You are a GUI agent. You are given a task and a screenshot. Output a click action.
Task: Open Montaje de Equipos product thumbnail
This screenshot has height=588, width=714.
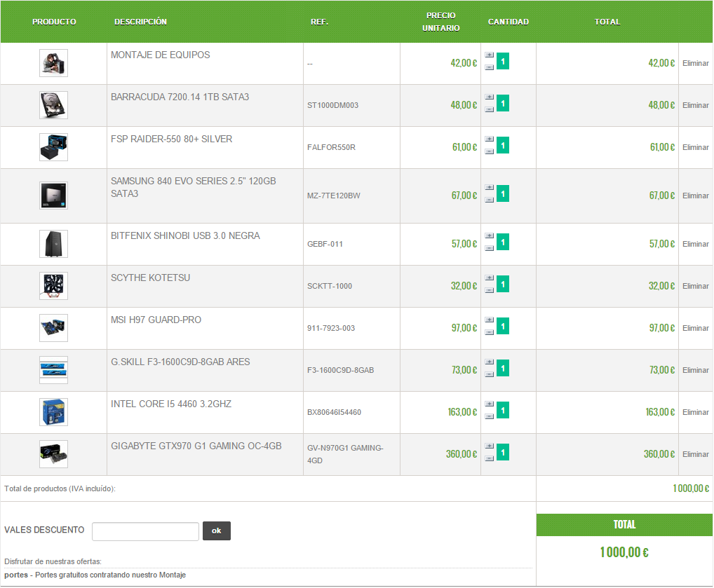53,63
